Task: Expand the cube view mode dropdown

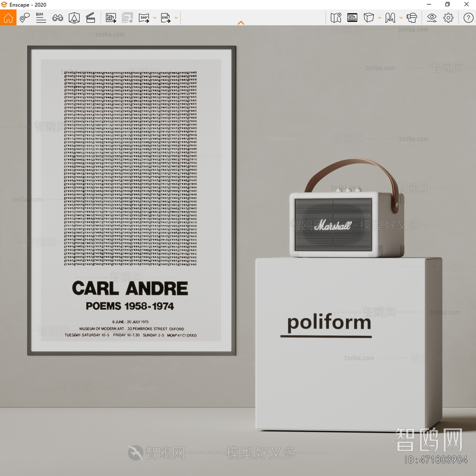Action: click(380, 18)
